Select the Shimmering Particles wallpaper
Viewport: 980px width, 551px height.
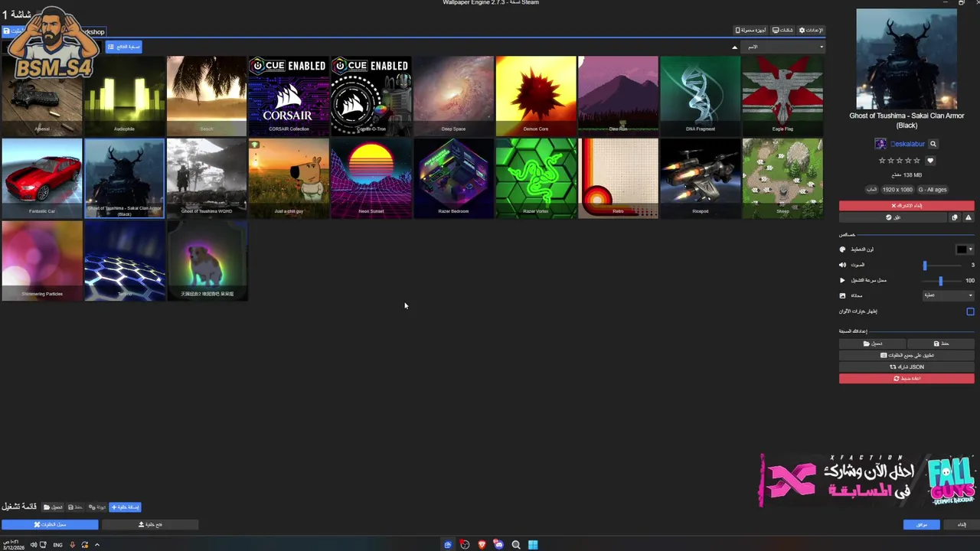(x=41, y=261)
